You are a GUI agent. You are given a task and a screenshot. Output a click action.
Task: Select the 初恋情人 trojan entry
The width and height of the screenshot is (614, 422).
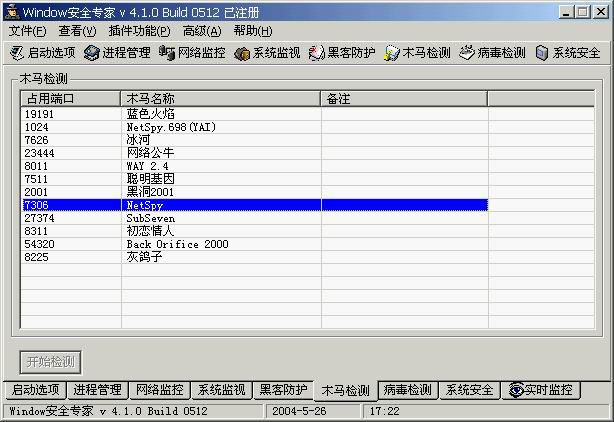pos(255,231)
